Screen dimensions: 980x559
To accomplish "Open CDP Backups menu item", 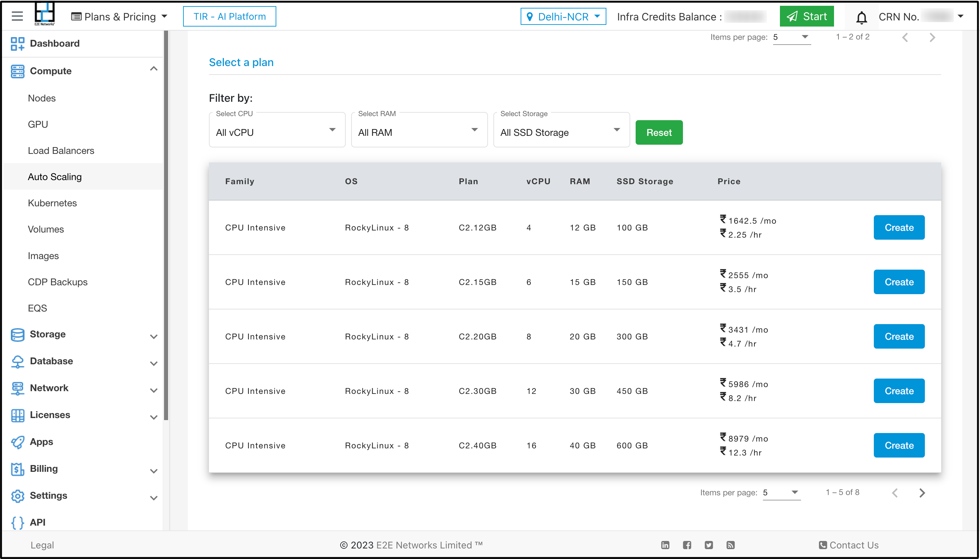I will click(x=58, y=282).
